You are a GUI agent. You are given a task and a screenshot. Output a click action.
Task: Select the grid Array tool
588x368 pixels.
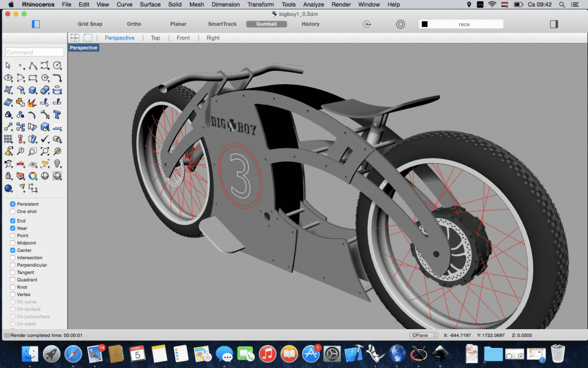click(8, 140)
